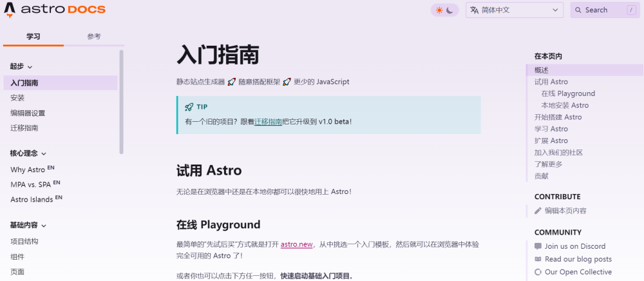Image resolution: width=644 pixels, height=281 pixels.
Task: Click the Search magnifier icon
Action: [578, 10]
